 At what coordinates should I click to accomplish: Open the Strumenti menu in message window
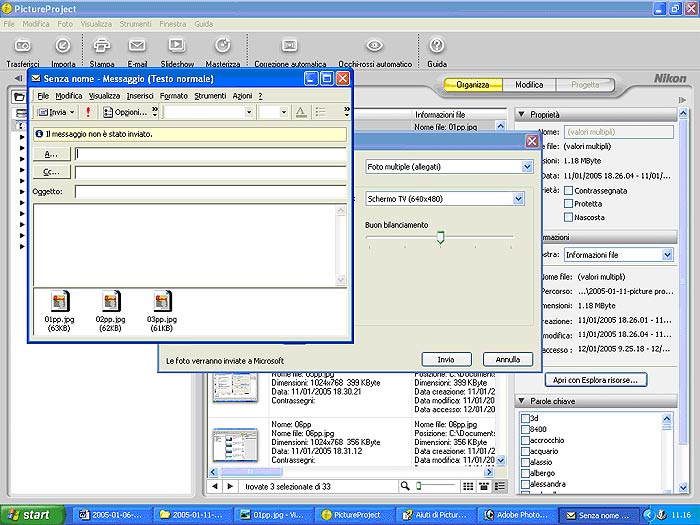210,96
